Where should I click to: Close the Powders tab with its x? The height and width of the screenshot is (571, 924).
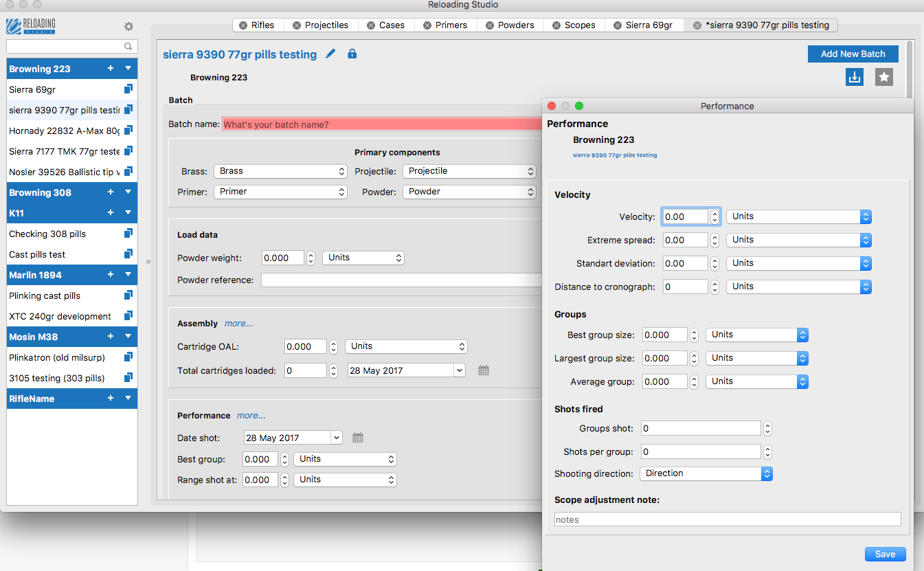(490, 25)
